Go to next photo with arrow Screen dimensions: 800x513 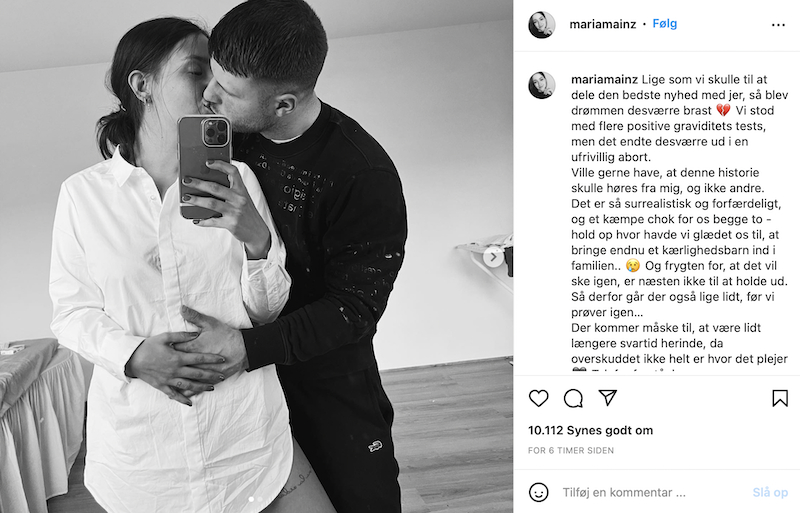tap(493, 257)
